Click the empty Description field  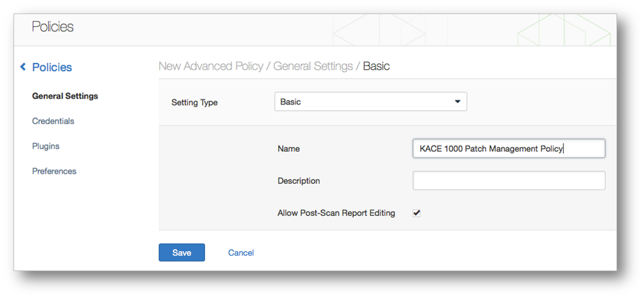point(509,181)
